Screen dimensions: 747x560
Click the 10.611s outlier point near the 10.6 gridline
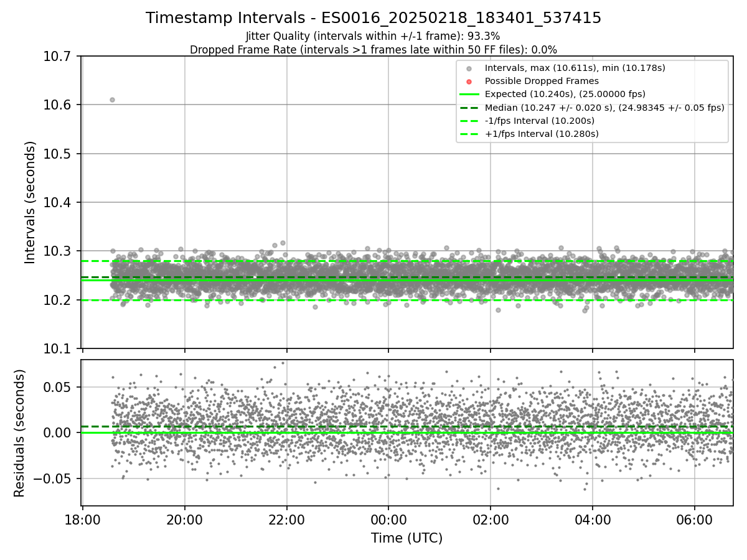pos(112,100)
